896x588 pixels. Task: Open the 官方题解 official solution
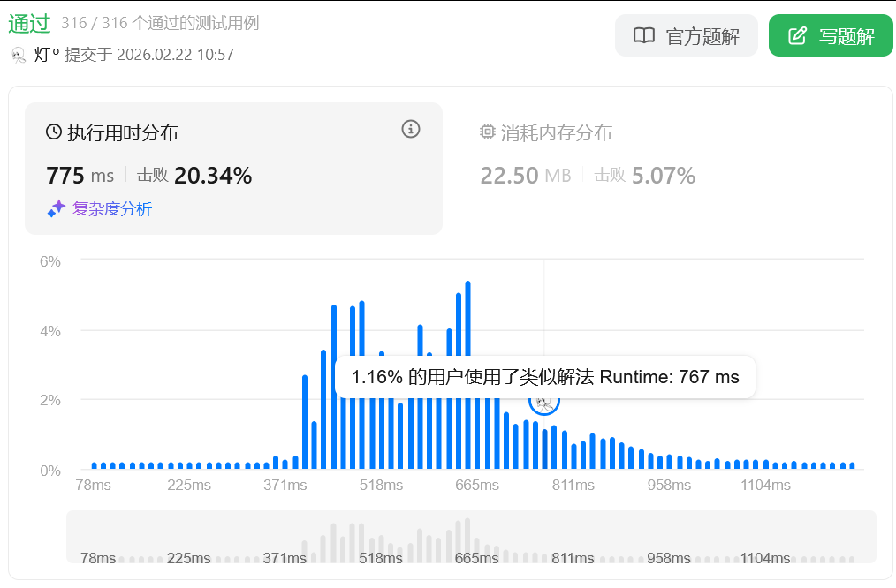click(x=687, y=36)
